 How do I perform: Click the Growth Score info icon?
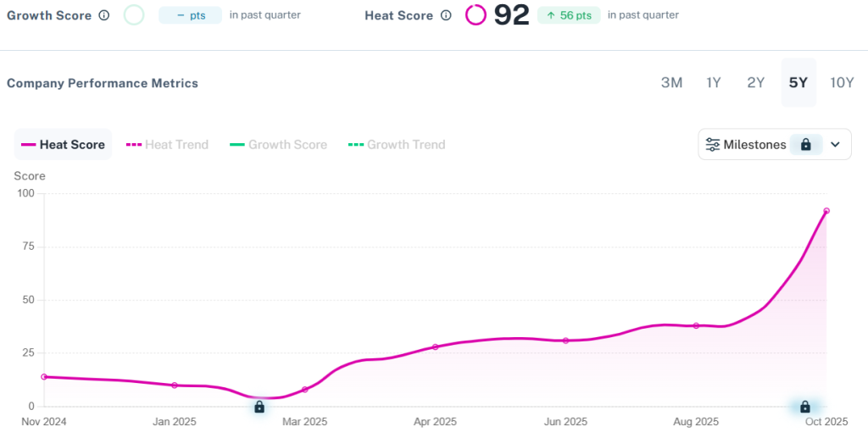coord(104,15)
